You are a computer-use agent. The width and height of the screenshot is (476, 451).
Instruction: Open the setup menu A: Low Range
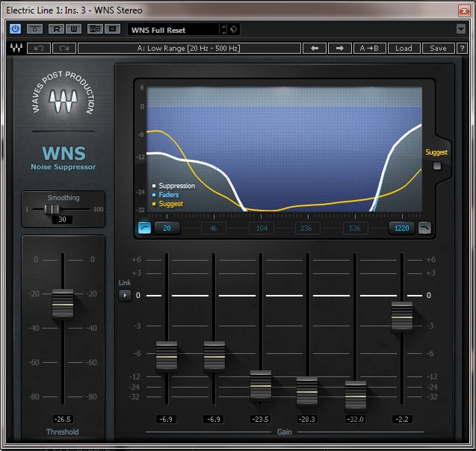[189, 49]
